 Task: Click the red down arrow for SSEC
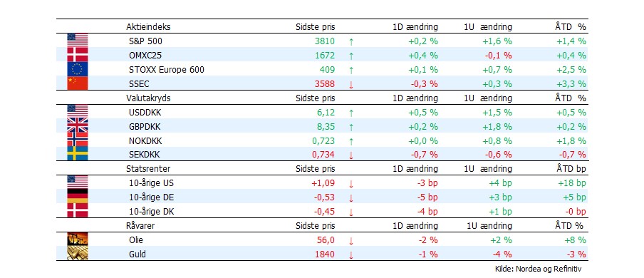click(351, 84)
